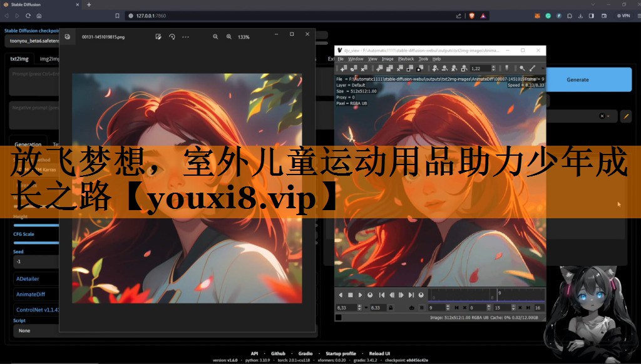Click the Brave Shields icon in address bar
The height and width of the screenshot is (364, 641).
pyautogui.click(x=472, y=16)
